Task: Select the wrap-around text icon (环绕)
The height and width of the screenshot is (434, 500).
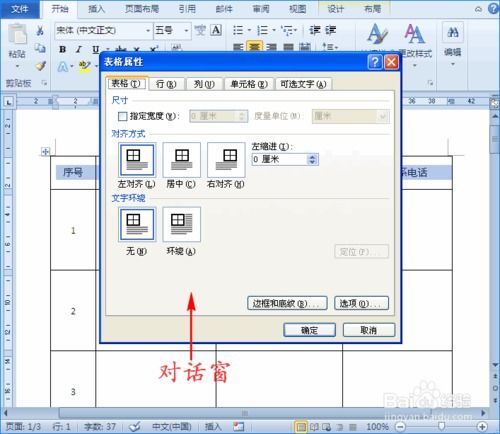Action: pos(182,224)
